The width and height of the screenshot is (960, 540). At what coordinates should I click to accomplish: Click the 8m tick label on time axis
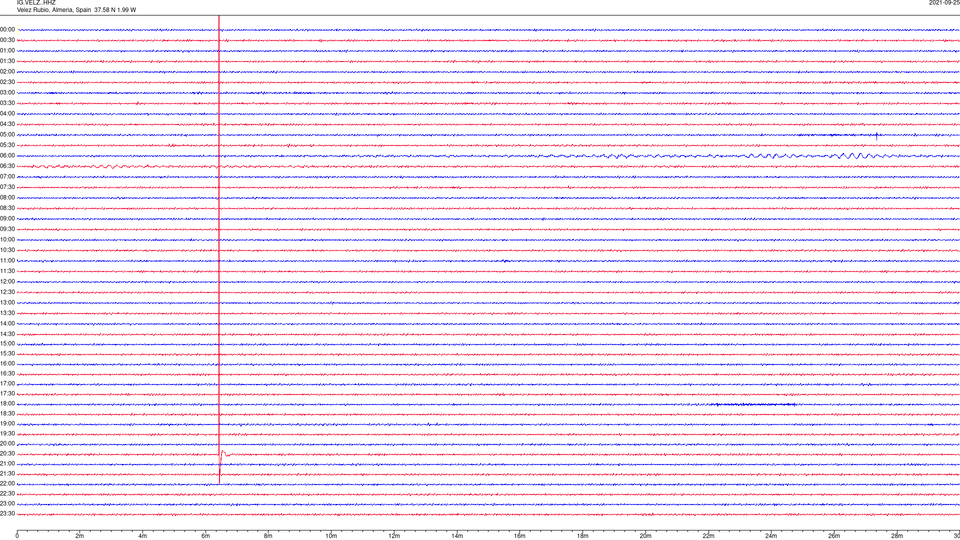(x=268, y=536)
